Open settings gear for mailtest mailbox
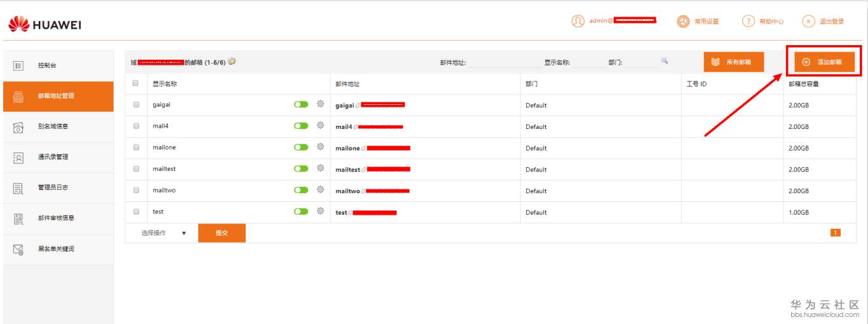 [x=320, y=168]
